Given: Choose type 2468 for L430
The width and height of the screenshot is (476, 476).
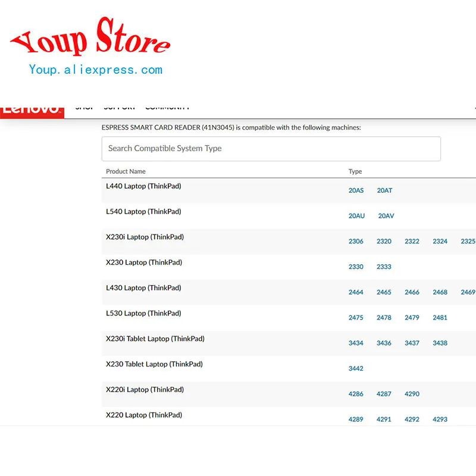Looking at the screenshot, I should tap(440, 292).
